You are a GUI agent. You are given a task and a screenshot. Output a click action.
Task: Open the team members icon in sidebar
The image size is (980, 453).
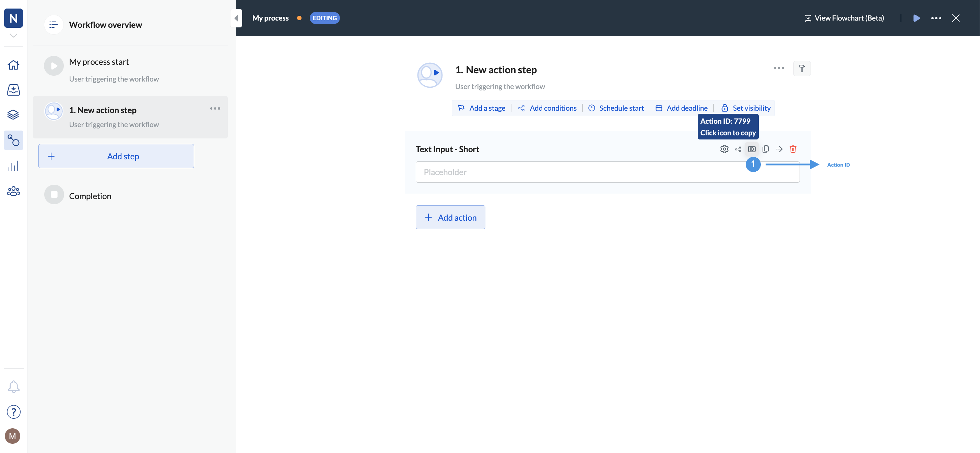tap(13, 191)
